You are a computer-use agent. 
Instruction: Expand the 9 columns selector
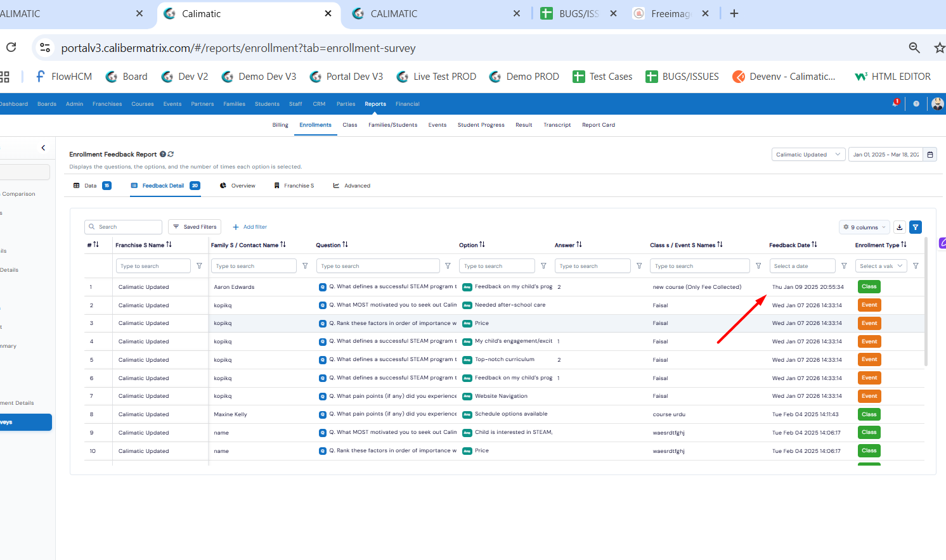pos(865,227)
